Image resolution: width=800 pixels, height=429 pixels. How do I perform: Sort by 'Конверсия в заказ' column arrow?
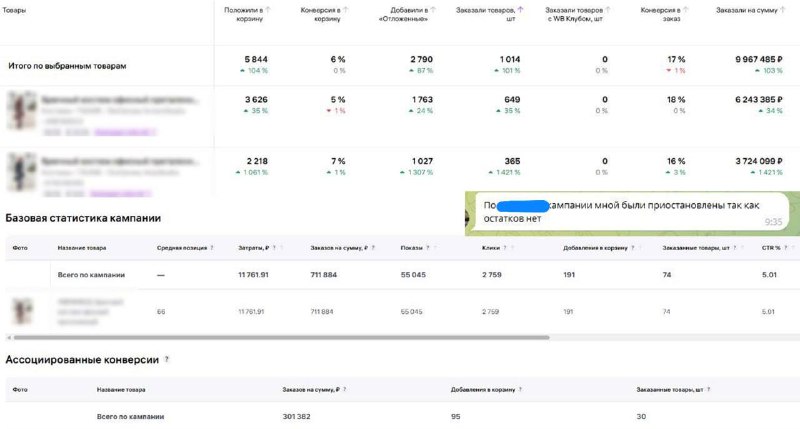pos(686,9)
